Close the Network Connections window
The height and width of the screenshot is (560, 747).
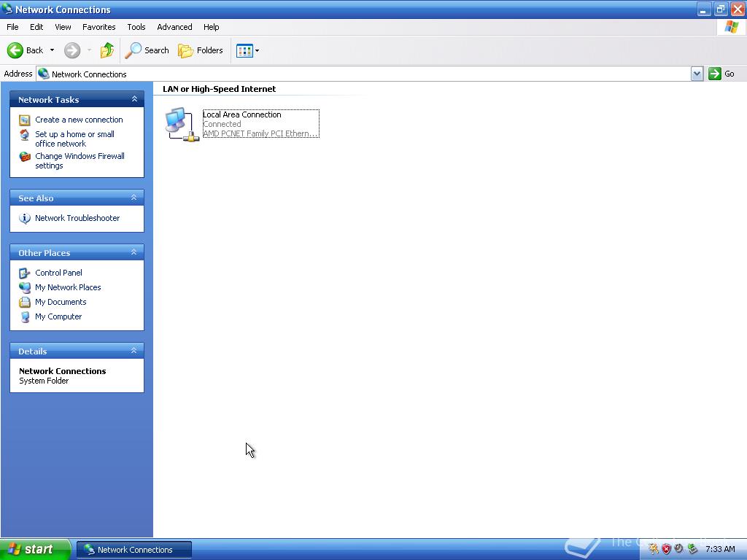pyautogui.click(x=738, y=9)
